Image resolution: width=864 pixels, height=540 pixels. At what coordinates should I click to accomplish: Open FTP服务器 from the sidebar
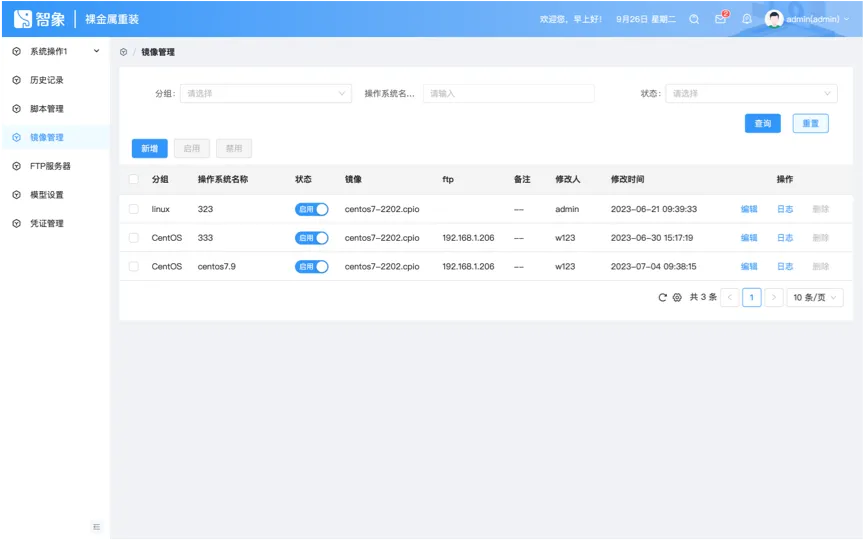pos(50,166)
